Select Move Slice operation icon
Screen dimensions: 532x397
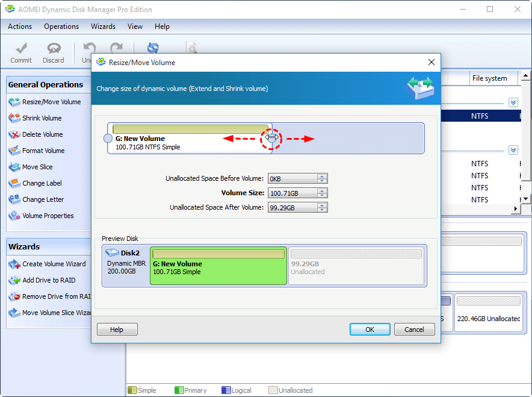(x=14, y=167)
